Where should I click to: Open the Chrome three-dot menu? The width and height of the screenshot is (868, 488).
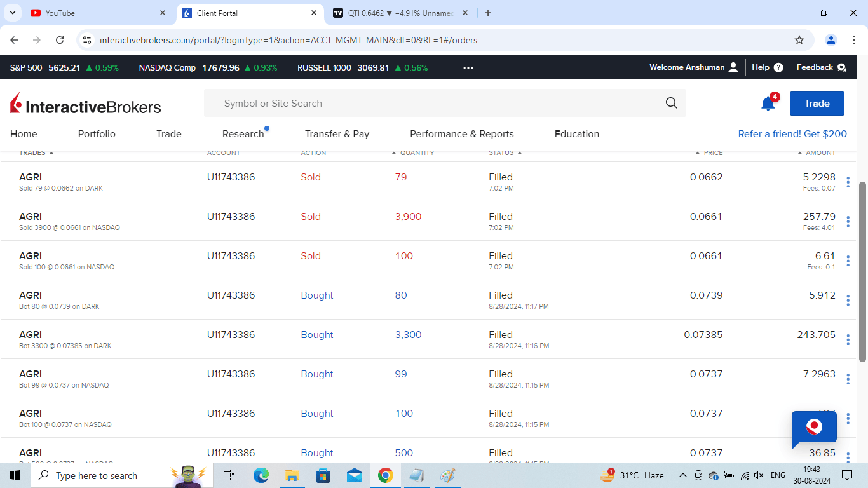coord(854,40)
